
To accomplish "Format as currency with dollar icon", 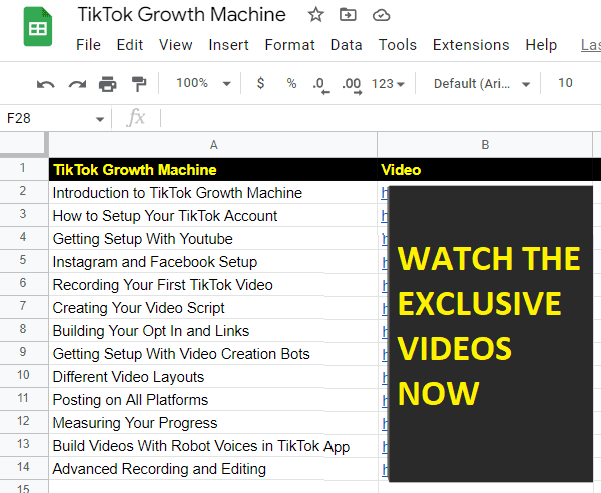I will 260,83.
